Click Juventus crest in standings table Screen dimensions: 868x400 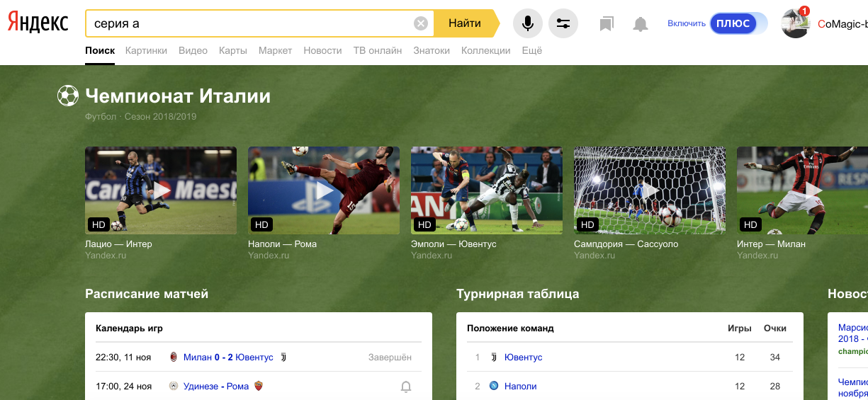point(494,357)
